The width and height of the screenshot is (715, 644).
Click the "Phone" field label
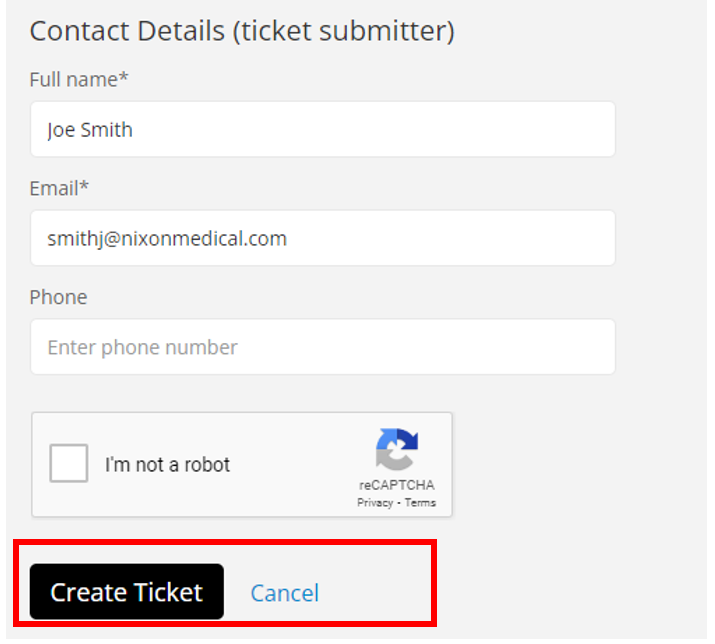click(58, 297)
